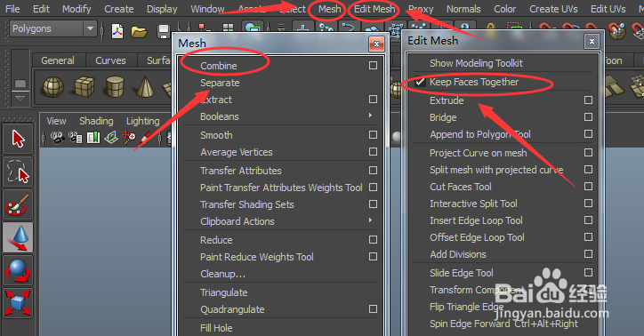The image size is (644, 336).
Task: Create a polygon sphere from shelf
Action: (x=53, y=87)
